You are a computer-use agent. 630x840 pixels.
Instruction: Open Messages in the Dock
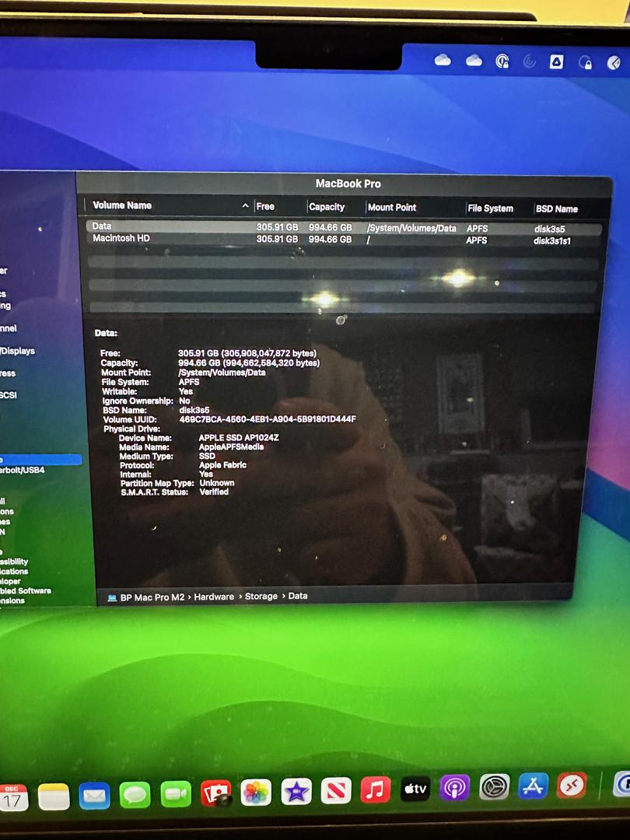tap(135, 795)
